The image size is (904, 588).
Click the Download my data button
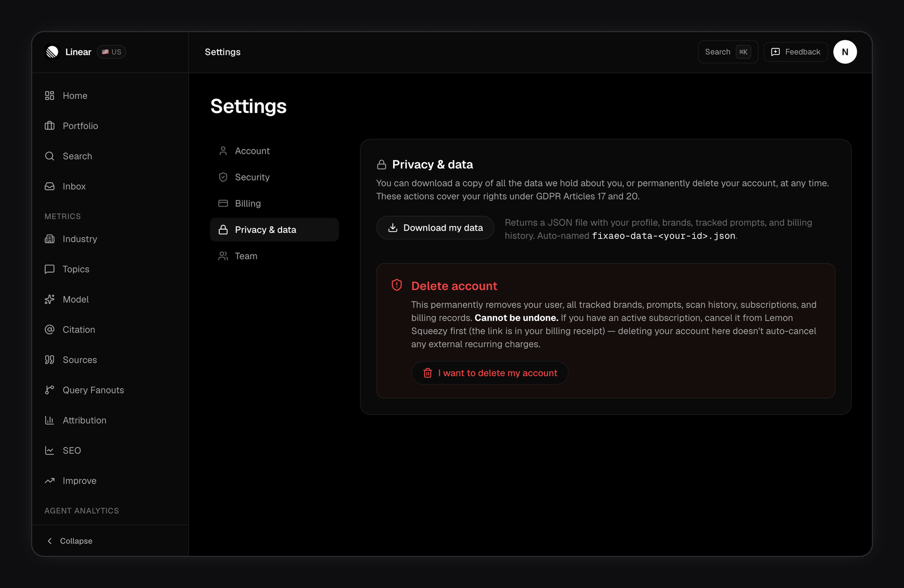pos(435,228)
